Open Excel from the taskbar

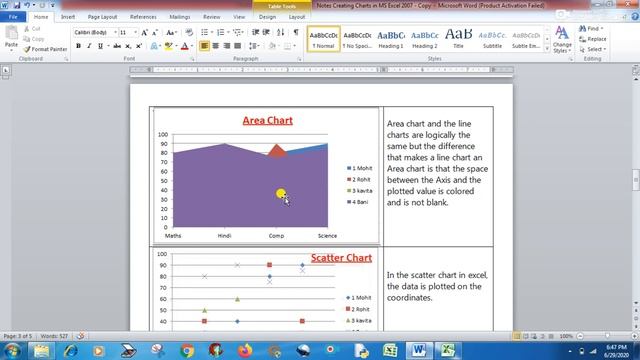pos(447,350)
